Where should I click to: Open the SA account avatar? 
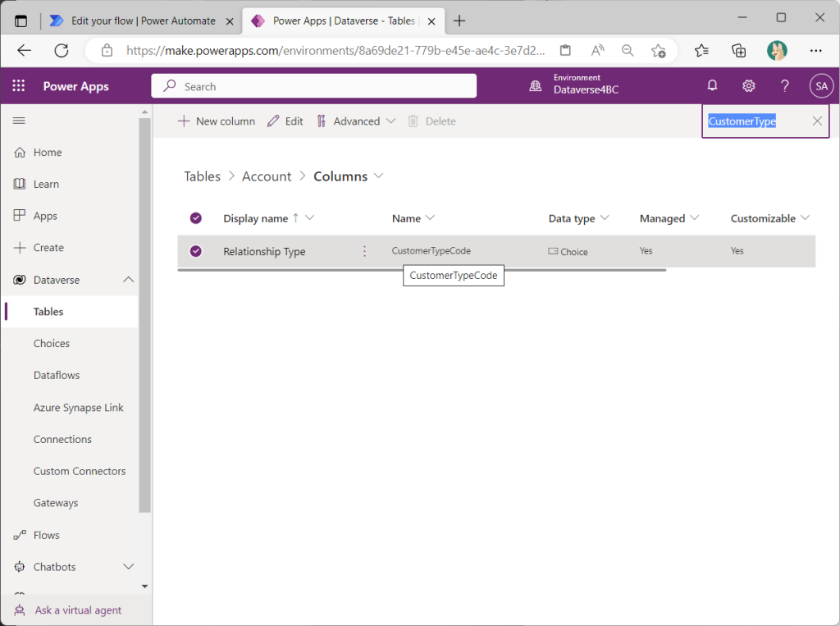(821, 86)
